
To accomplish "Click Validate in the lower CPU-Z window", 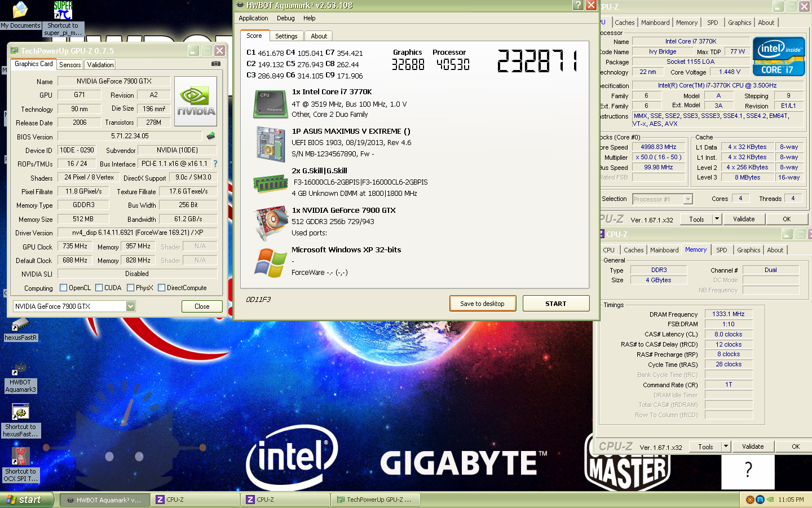I will [x=753, y=446].
